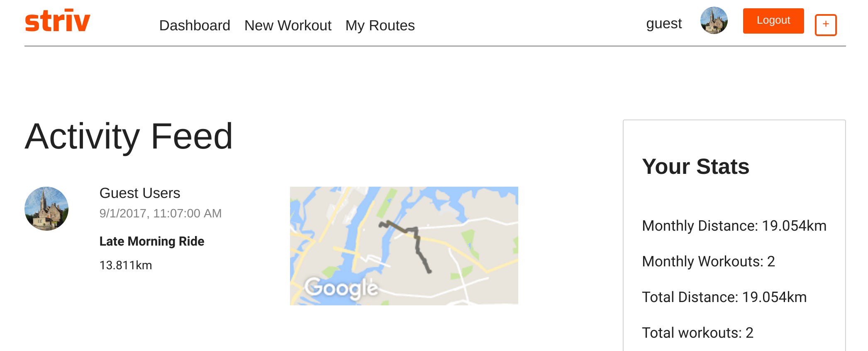Open My Routes
Image resolution: width=868 pixels, height=351 pixels.
[380, 25]
